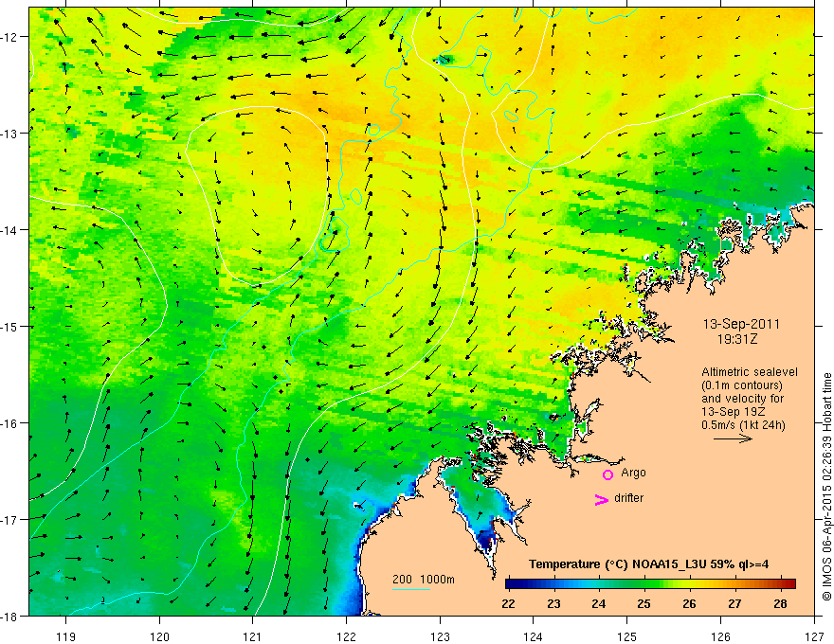Click longitude axis label '123'

click(440, 636)
